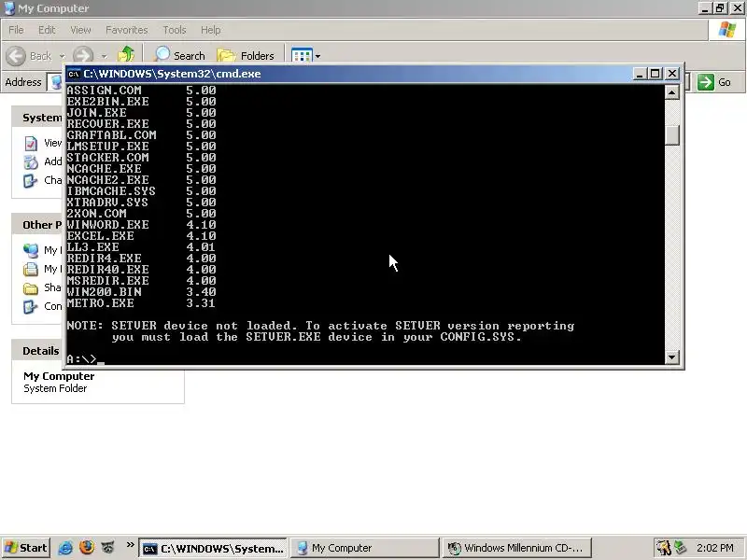747x560 pixels.
Task: Click the green Go arrow button
Action: coord(706,82)
